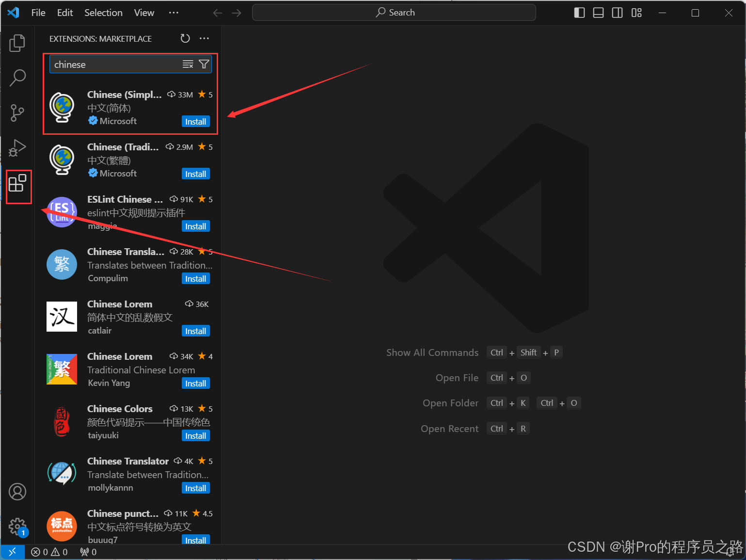
Task: Click the Chinese punct... extension title
Action: (x=123, y=513)
